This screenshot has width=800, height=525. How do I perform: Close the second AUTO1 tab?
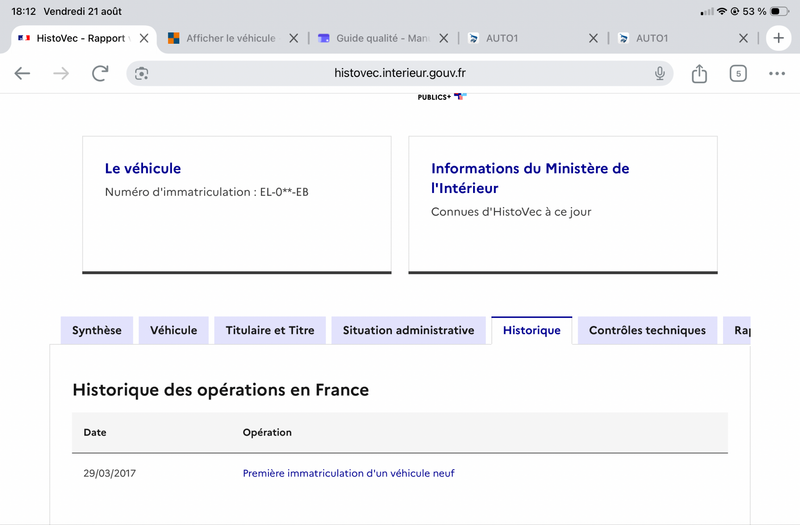click(x=743, y=38)
